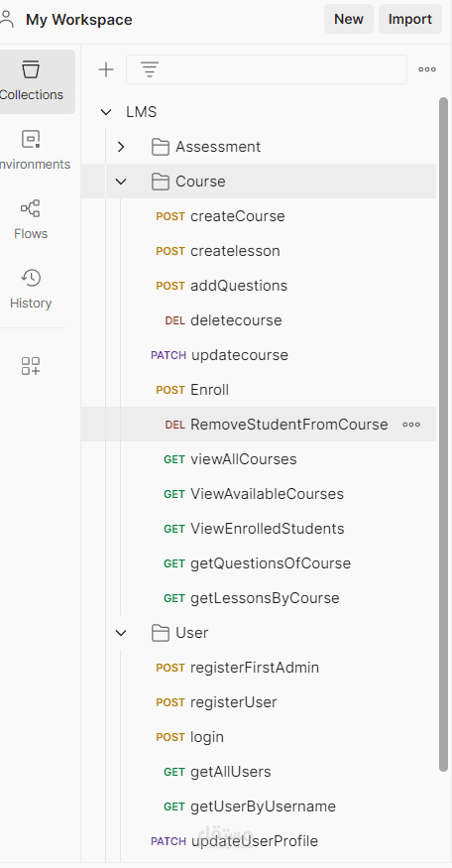Image resolution: width=452 pixels, height=868 pixels.
Task: Click the New button
Action: click(x=349, y=20)
